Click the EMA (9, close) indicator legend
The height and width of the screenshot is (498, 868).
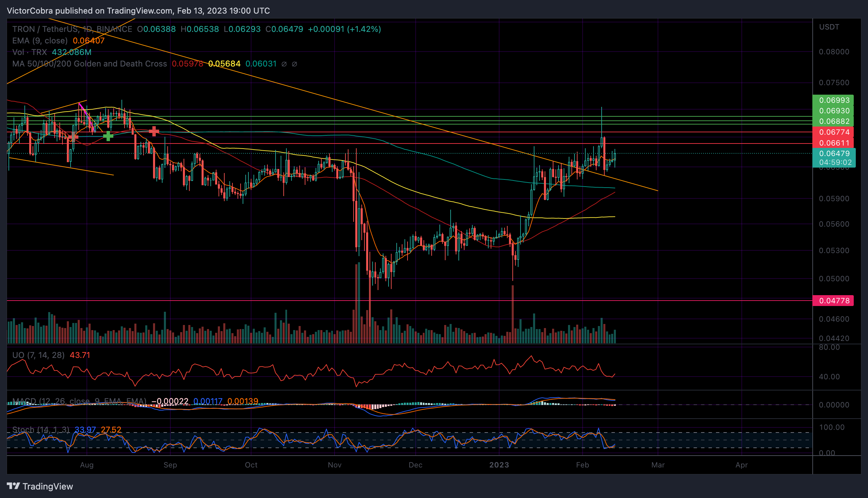[x=40, y=41]
